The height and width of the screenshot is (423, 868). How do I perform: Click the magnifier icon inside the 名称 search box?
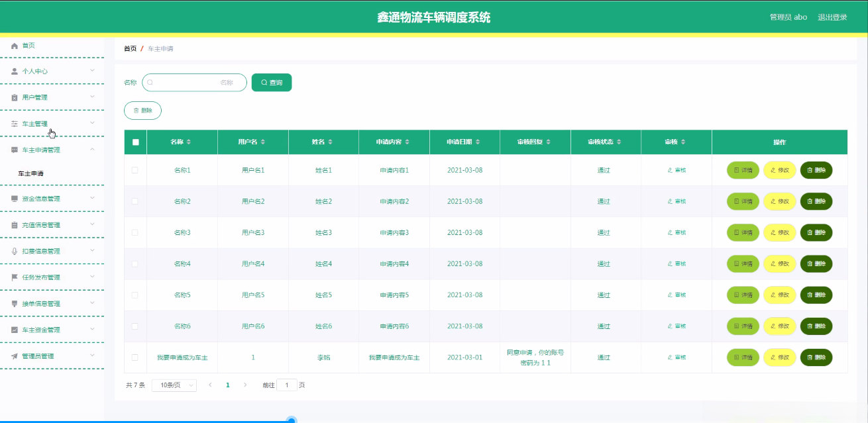click(x=150, y=82)
